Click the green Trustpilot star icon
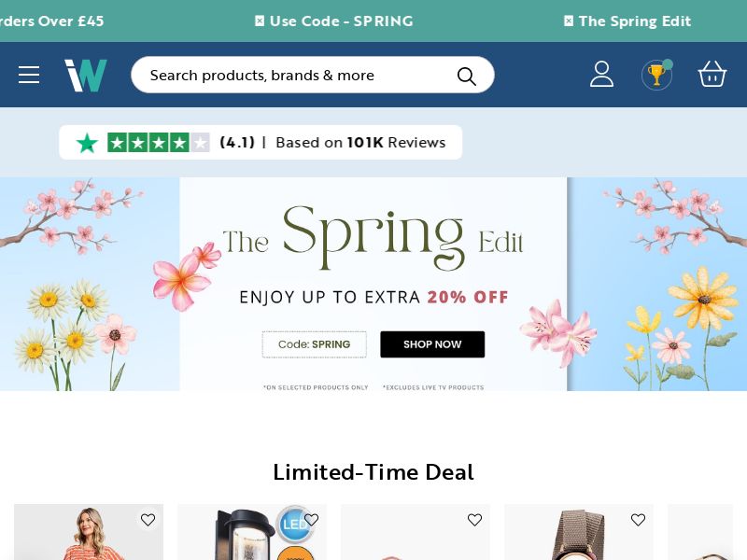747x560 pixels. pyautogui.click(x=87, y=143)
